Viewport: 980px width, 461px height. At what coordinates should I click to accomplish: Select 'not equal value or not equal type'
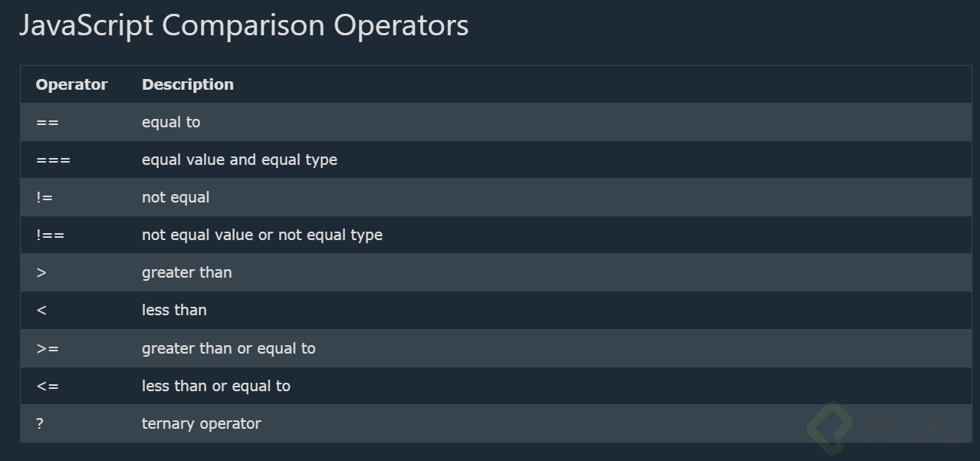pos(262,235)
